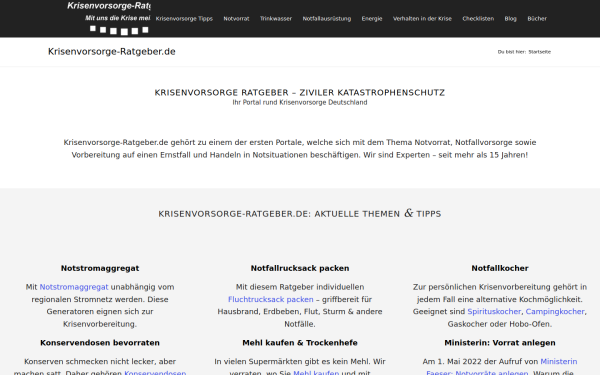
Task: Click the Krisenvorsorge-Ratgeber.de page title
Action: (x=112, y=52)
